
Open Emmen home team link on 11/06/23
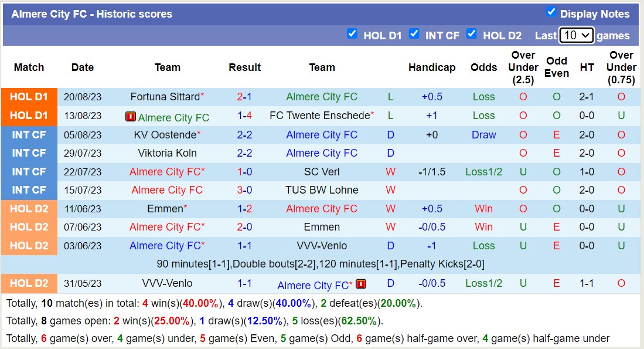[165, 208]
